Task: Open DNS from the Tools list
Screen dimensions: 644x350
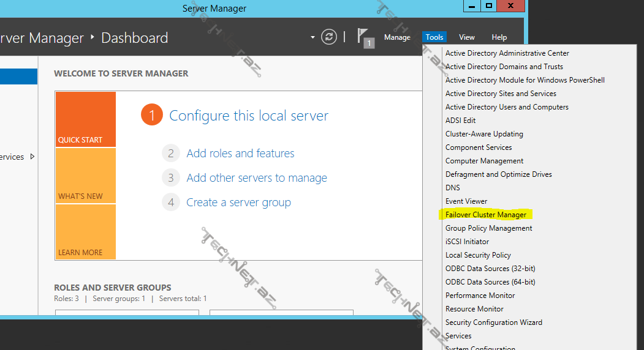Action: coord(453,188)
